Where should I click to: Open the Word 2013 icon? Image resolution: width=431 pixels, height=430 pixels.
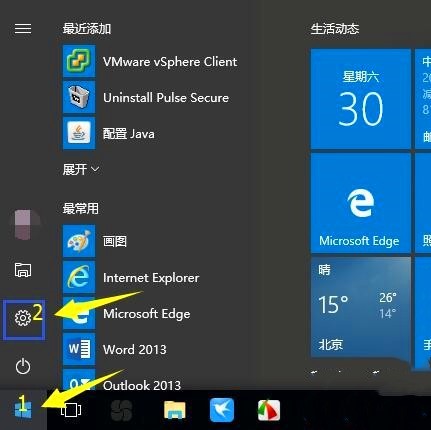pos(79,349)
